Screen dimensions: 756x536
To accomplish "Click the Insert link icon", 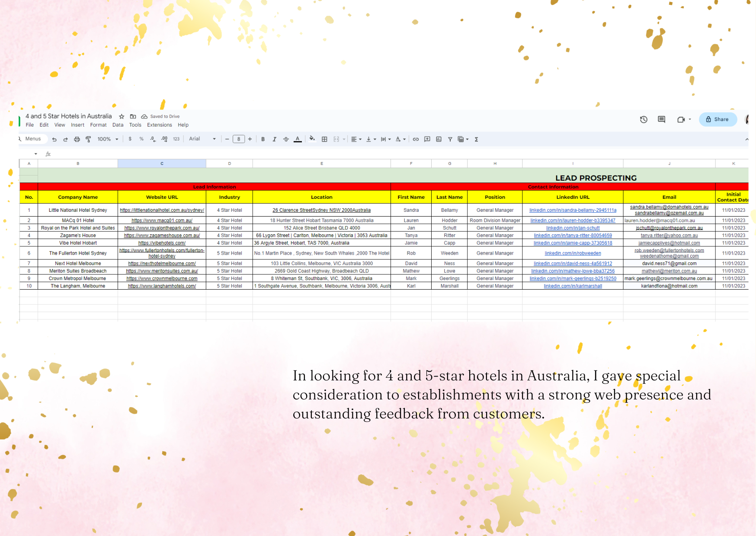I will [x=416, y=139].
